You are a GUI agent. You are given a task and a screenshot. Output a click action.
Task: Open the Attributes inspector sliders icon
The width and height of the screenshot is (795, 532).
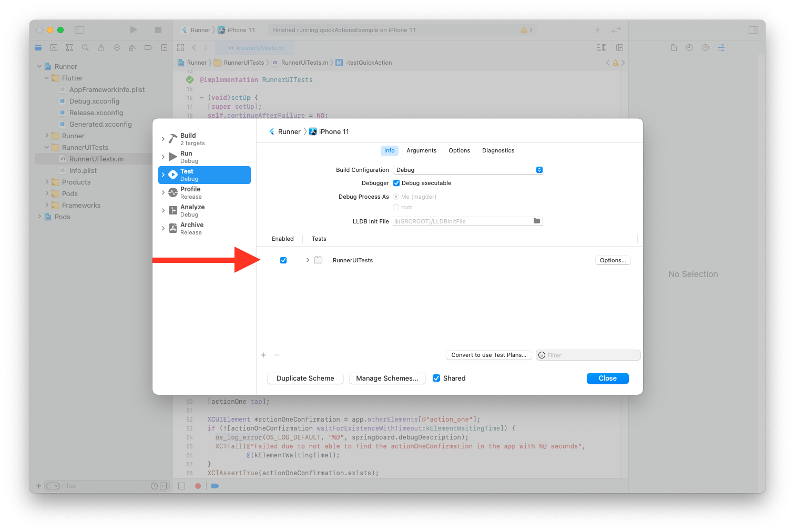[x=721, y=48]
